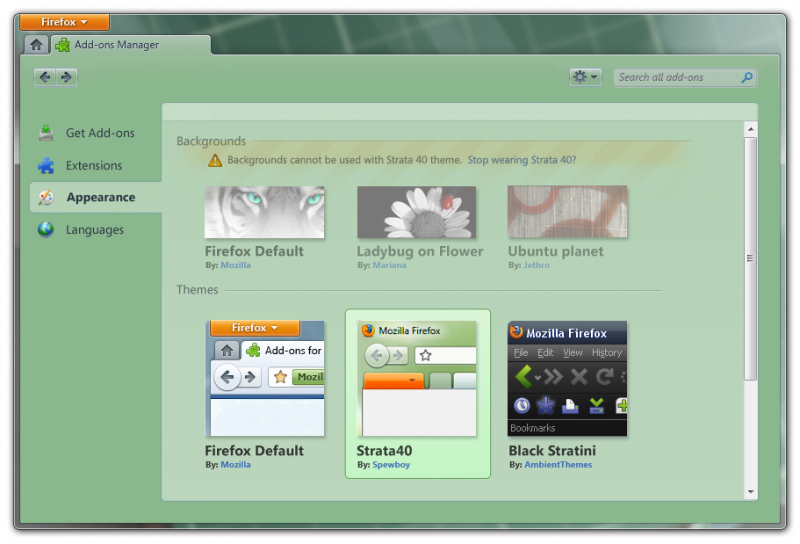Screen dimensions: 800x544
Task: Click Stop wearing Strata 40 link
Action: (522, 160)
